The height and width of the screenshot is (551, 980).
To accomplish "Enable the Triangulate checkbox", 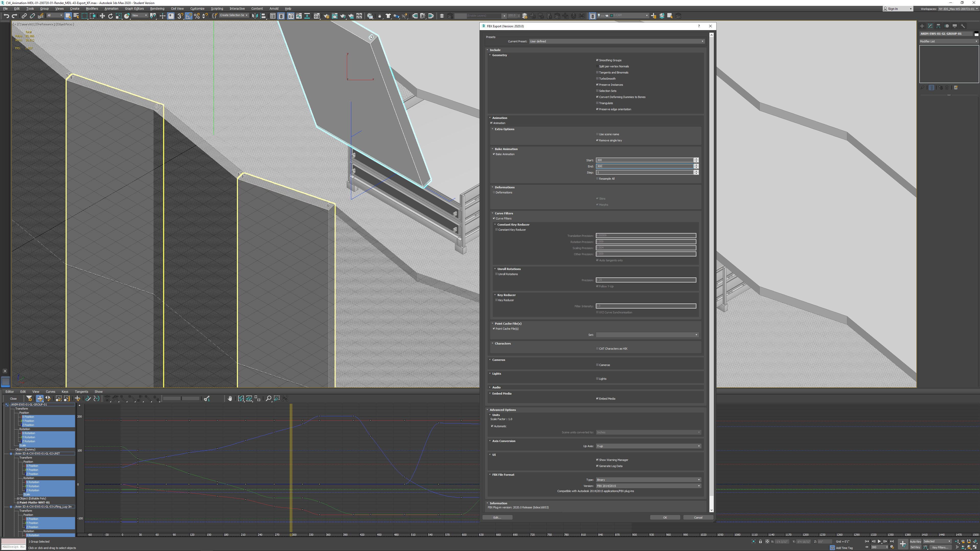I will click(x=597, y=103).
